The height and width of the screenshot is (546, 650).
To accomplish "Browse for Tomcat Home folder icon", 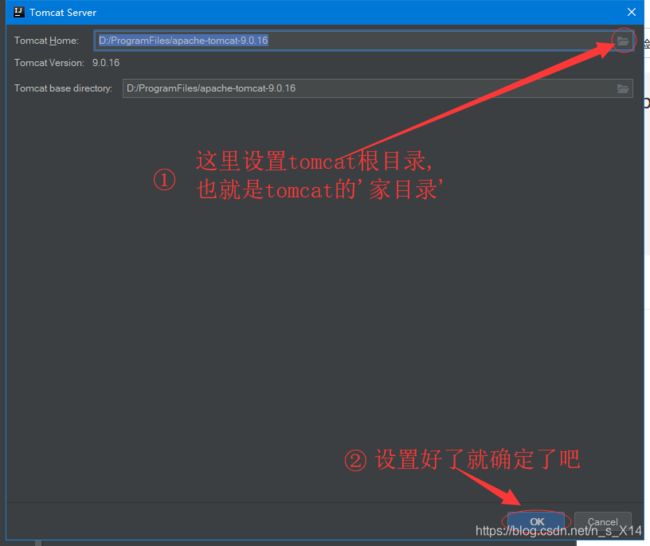I will [623, 41].
